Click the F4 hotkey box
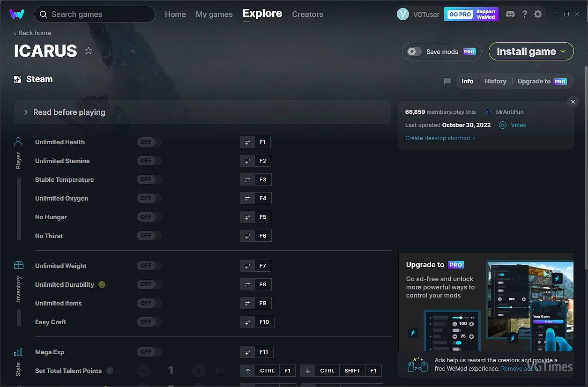Image resolution: width=588 pixels, height=387 pixels. pos(263,198)
